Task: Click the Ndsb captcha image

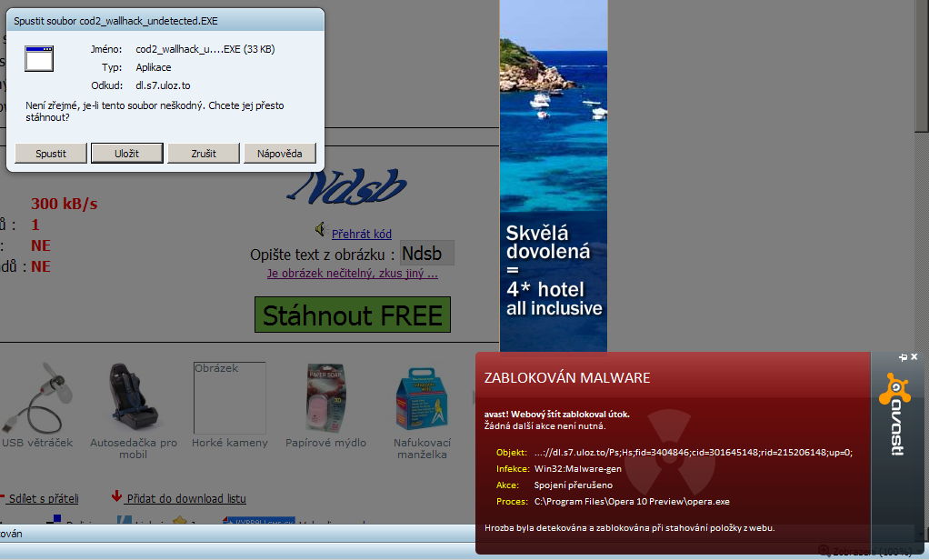Action: pos(347,186)
